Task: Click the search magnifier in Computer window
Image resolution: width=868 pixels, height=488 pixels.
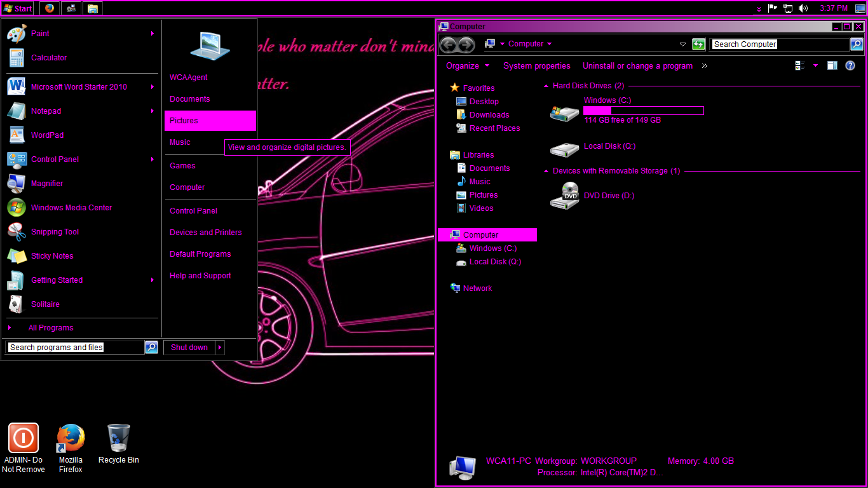Action: tap(857, 44)
